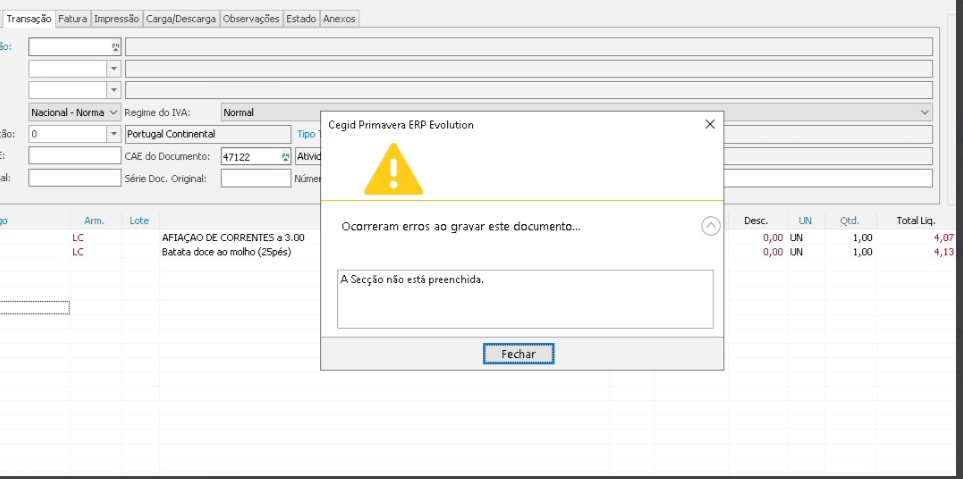This screenshot has height=479, width=963.
Task: Open lookup icon in CAE do Documento field
Action: (284, 157)
